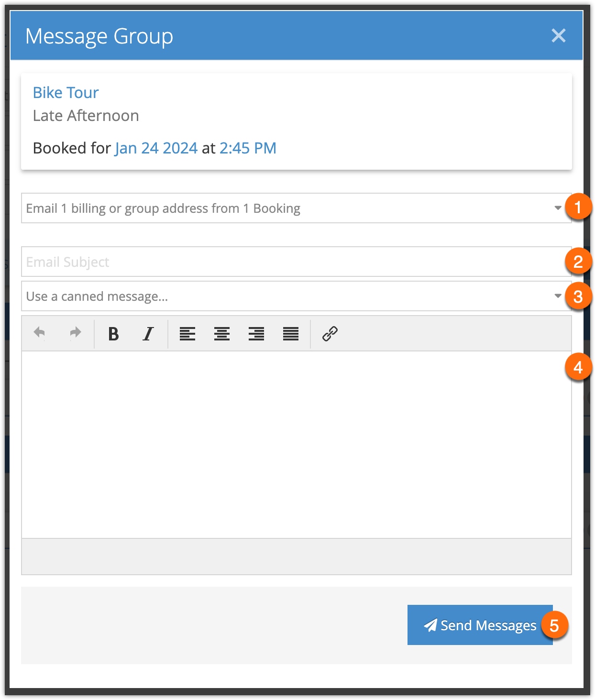This screenshot has width=595, height=700.
Task: Open the email recipients dropdown
Action: tap(297, 208)
